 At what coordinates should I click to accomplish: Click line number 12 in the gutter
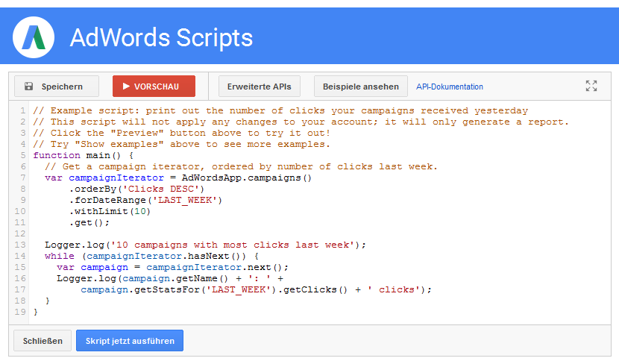(22, 233)
